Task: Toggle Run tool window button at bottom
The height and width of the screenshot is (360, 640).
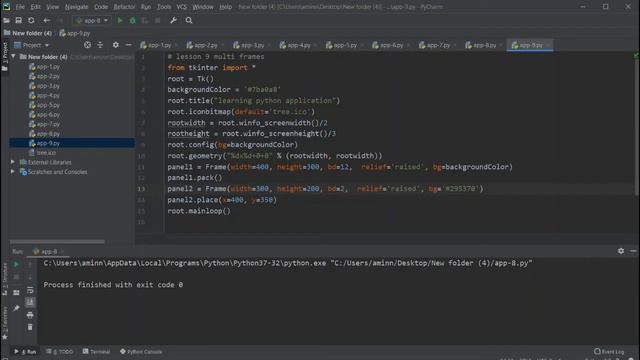Action: [x=25, y=351]
